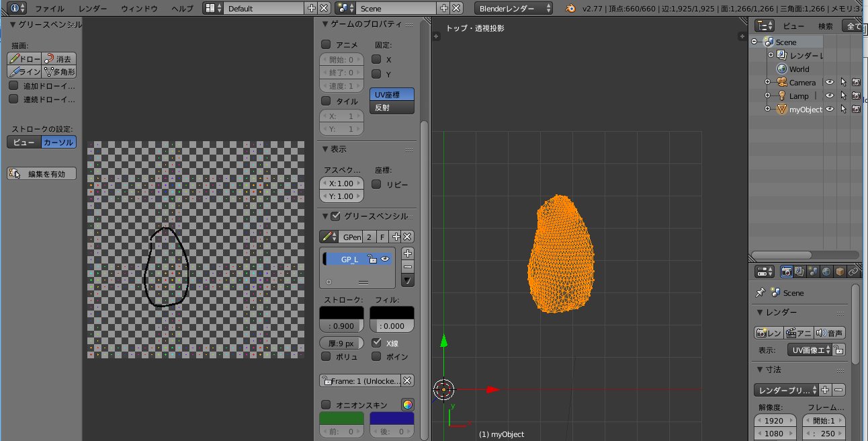The height and width of the screenshot is (441, 868).
Task: Delete the active Scene with X
Action: click(x=456, y=8)
